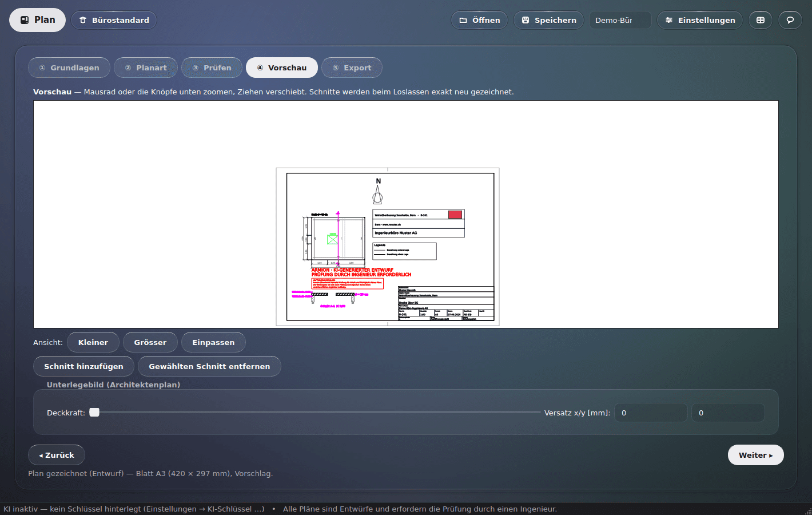This screenshot has width=812, height=515.
Task: Open Einstellungen settings
Action: (700, 20)
